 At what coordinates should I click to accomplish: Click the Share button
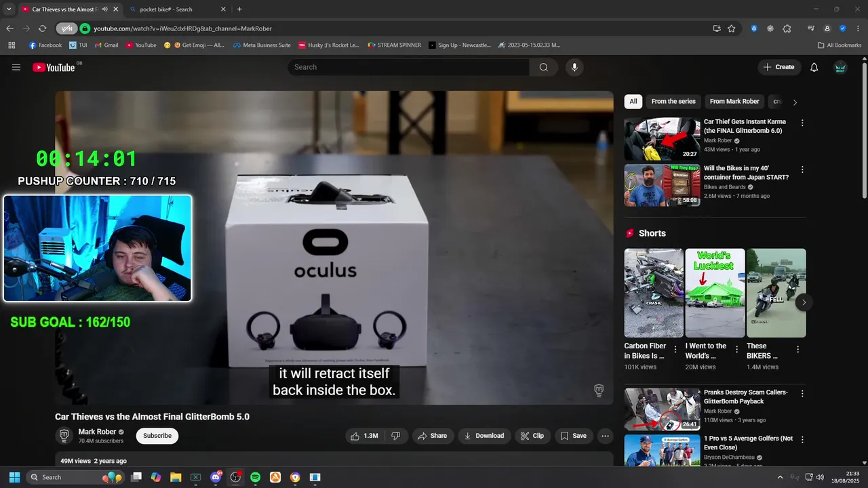click(432, 436)
